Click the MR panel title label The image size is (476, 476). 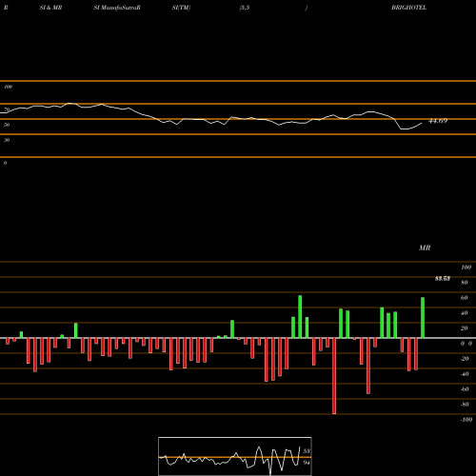click(425, 248)
